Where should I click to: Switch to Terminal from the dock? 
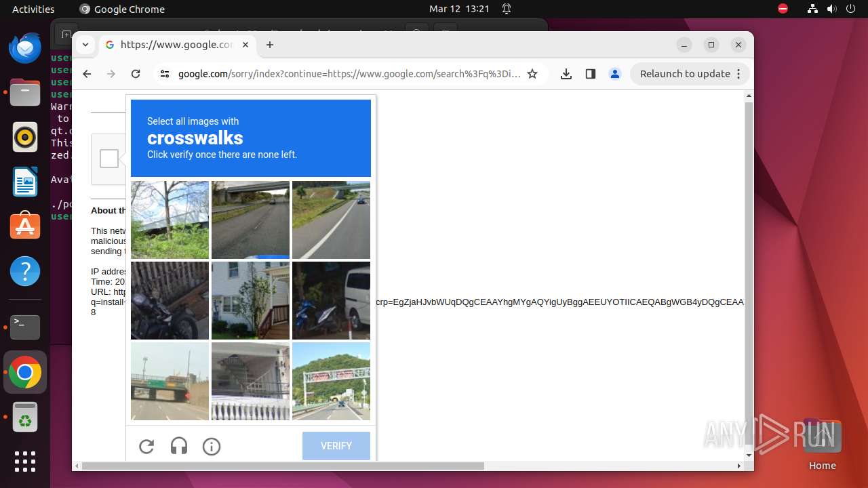point(25,327)
